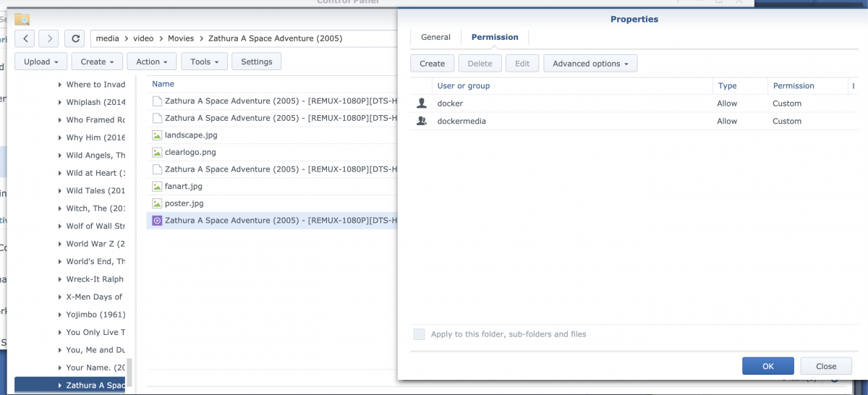Go back with the left arrow button

pyautogui.click(x=25, y=38)
